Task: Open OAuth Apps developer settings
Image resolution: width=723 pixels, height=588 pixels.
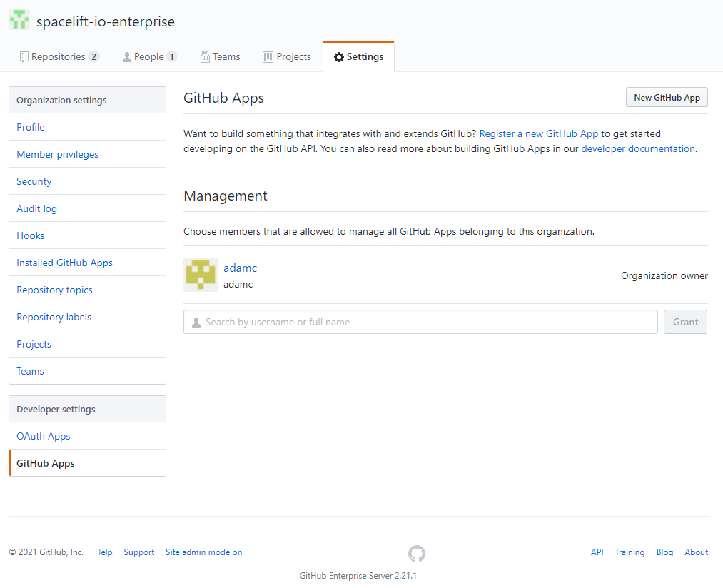Action: pos(44,436)
